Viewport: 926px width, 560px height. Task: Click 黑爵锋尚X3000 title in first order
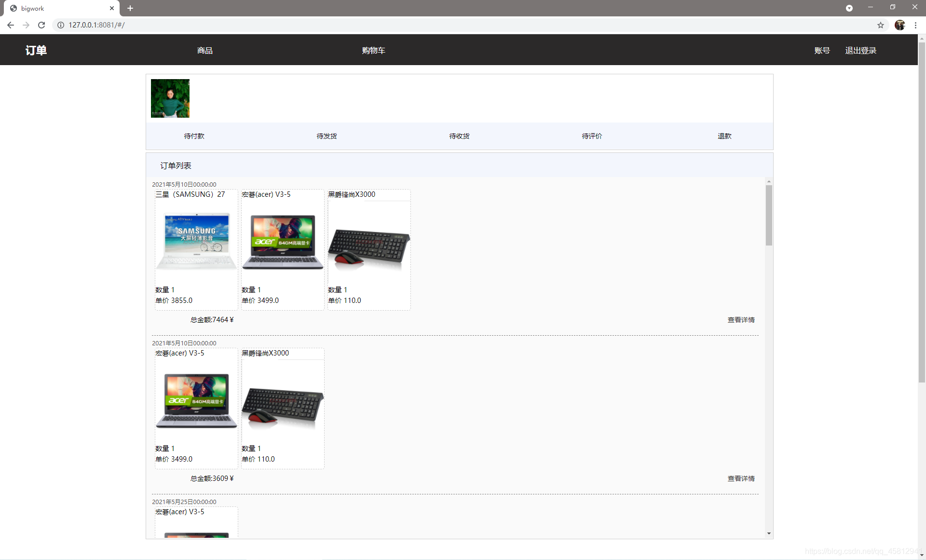[352, 194]
